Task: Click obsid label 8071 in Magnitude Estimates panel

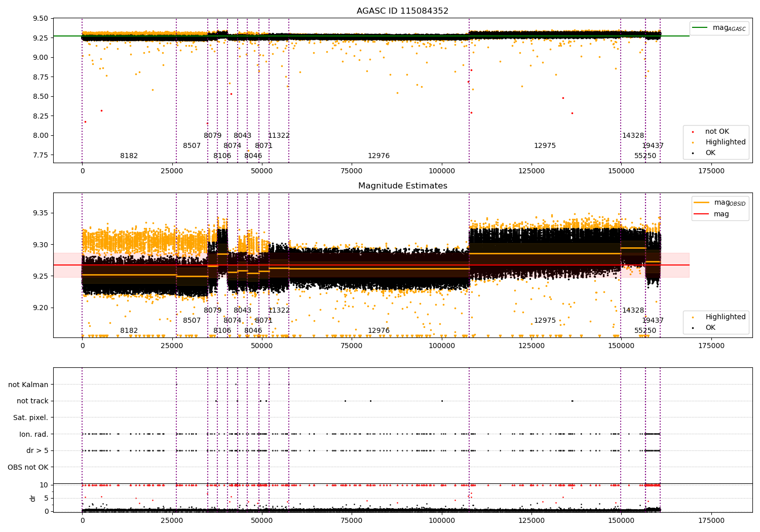Action: click(263, 321)
